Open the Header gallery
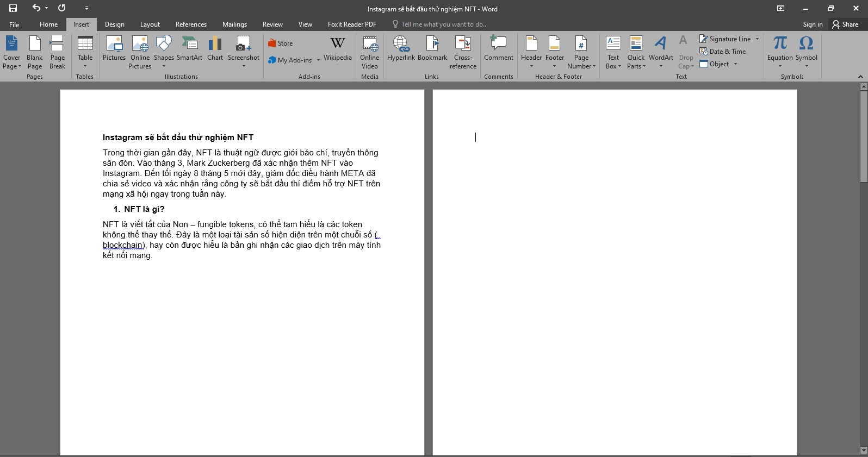Image resolution: width=868 pixels, height=457 pixels. pos(531,53)
